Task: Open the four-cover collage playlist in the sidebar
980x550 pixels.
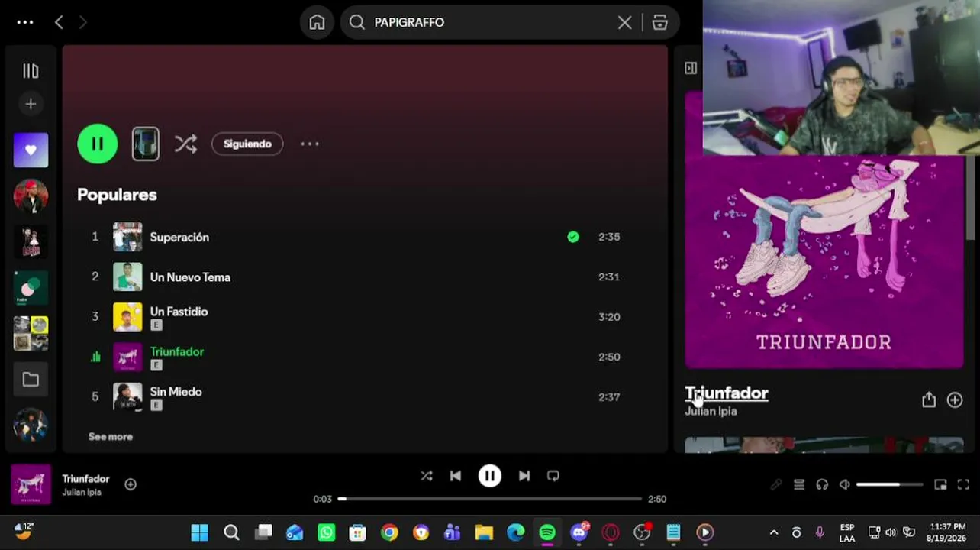Action: (x=31, y=334)
